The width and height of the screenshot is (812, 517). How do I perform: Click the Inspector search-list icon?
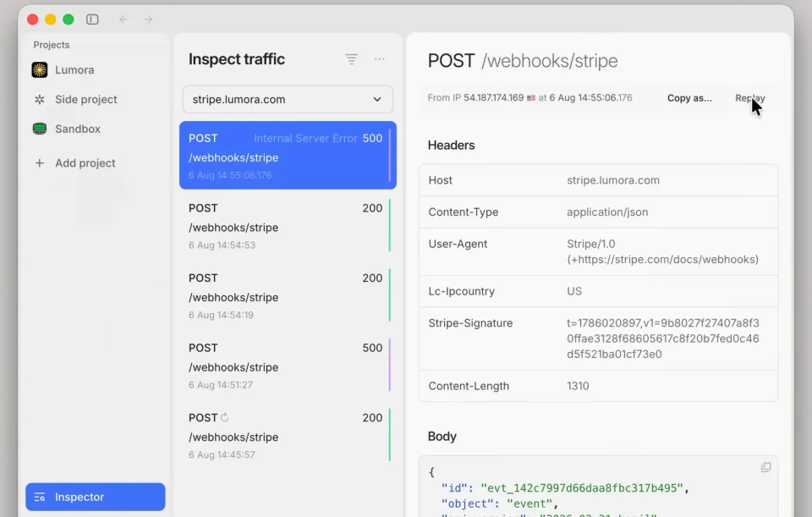(x=40, y=498)
